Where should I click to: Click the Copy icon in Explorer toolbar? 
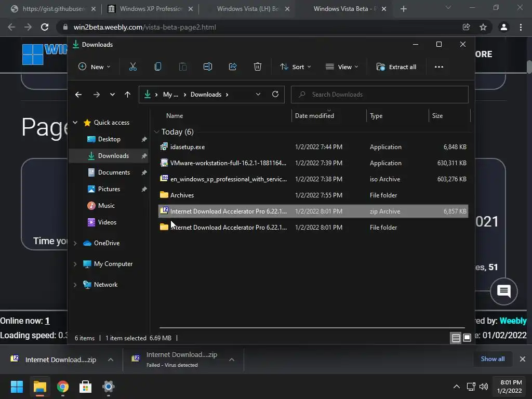tap(158, 67)
